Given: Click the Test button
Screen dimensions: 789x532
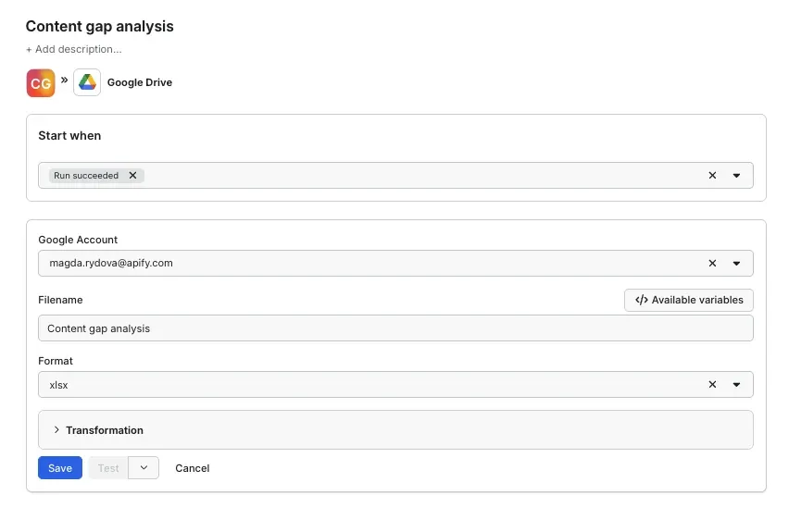Looking at the screenshot, I should coord(108,468).
